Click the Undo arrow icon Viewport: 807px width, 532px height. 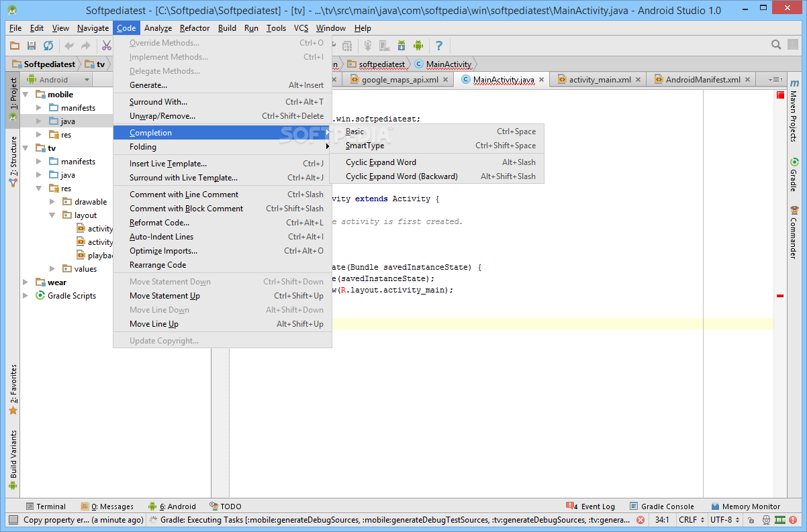68,46
